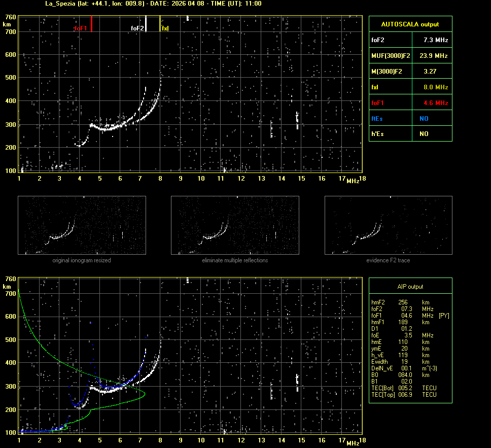Click the M(3000)F2 3.27 value

point(430,72)
